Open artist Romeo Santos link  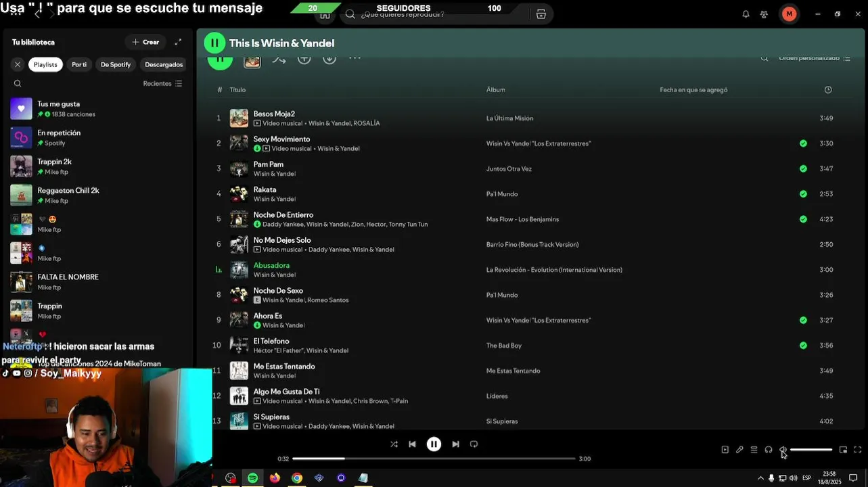[x=328, y=300]
